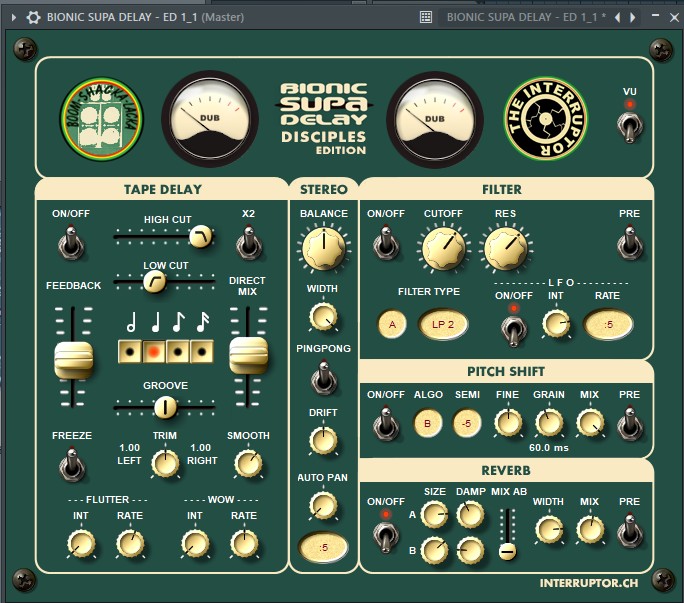Click the Trim knob
This screenshot has height=603, width=684.
[165, 463]
